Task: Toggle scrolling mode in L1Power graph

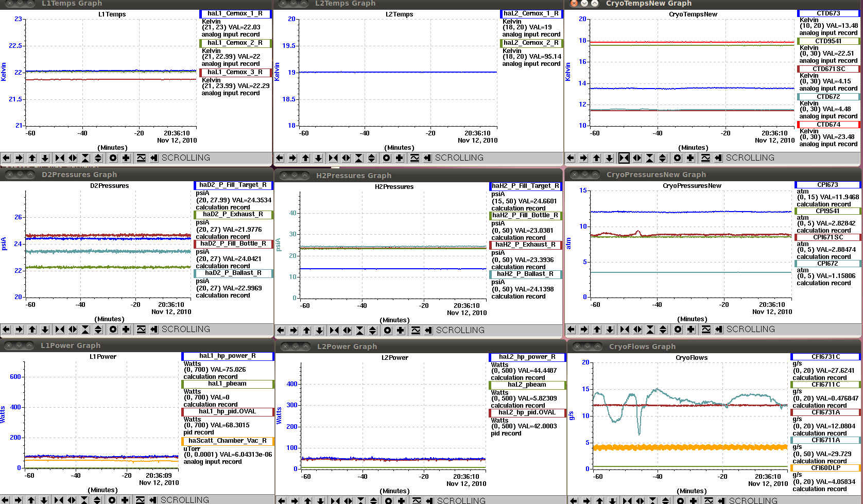Action: (x=153, y=500)
